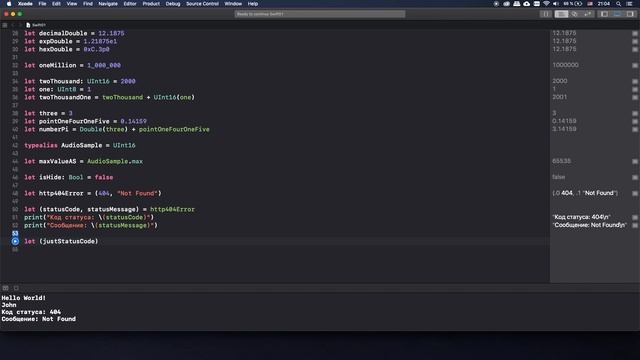Click 'Код статуса: 404' in console output

point(31,312)
